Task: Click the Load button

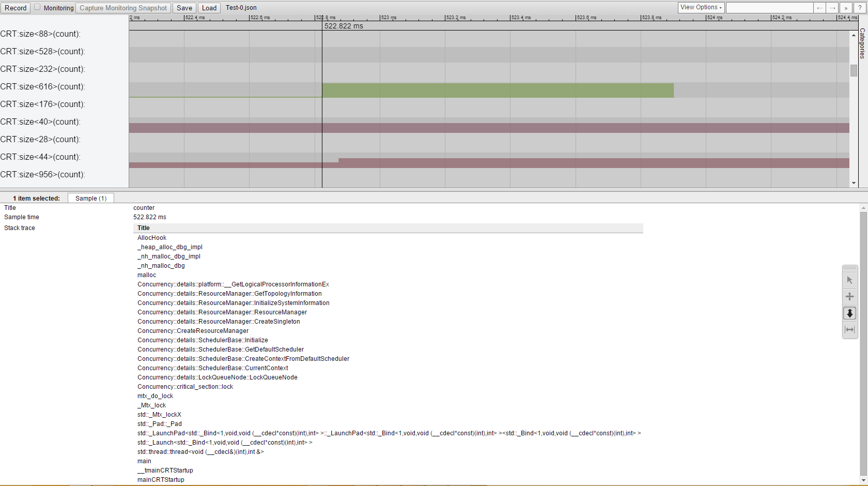Action: point(209,8)
